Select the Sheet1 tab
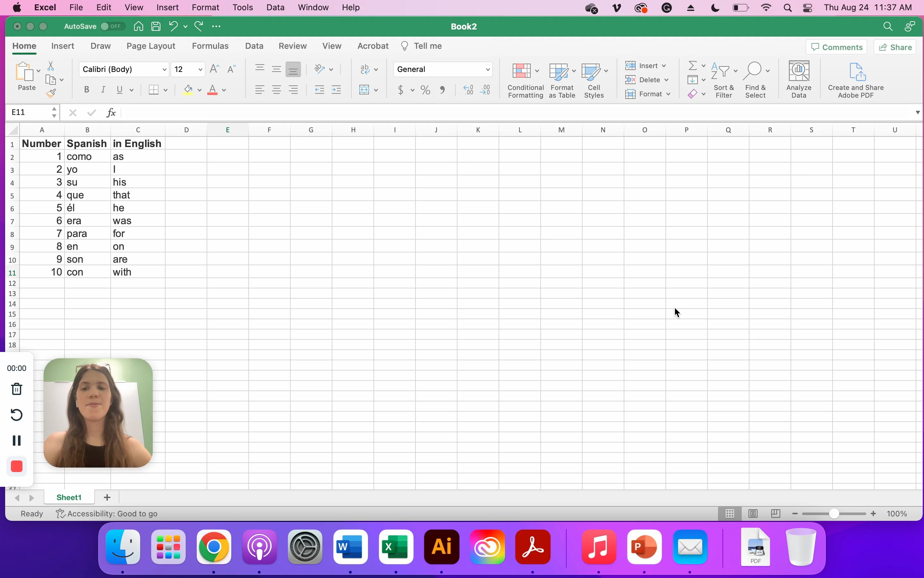 point(69,497)
